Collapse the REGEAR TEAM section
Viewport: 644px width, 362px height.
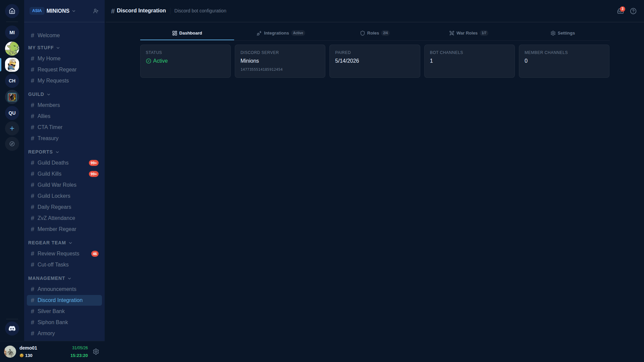pyautogui.click(x=50, y=243)
